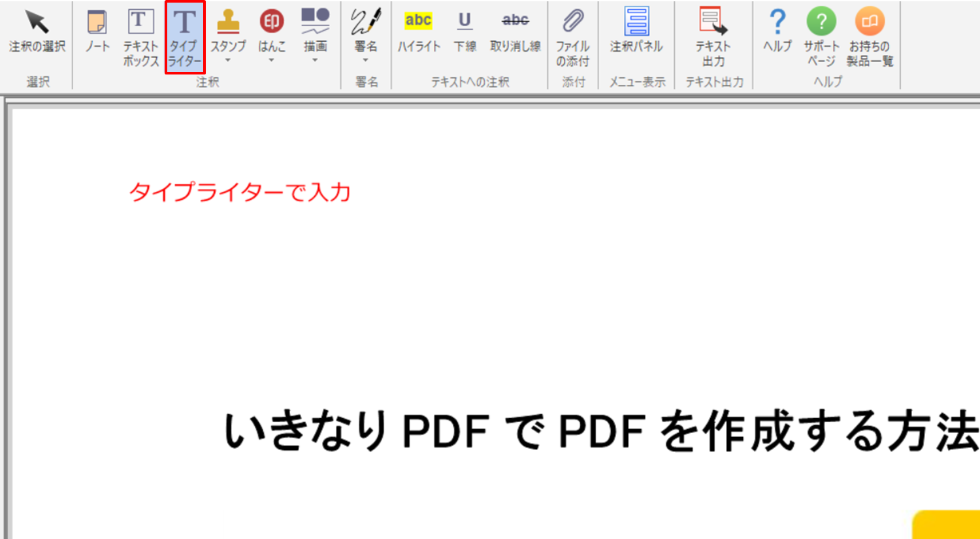Activate the タイプライター tool
The image size is (980, 539).
pos(185,37)
